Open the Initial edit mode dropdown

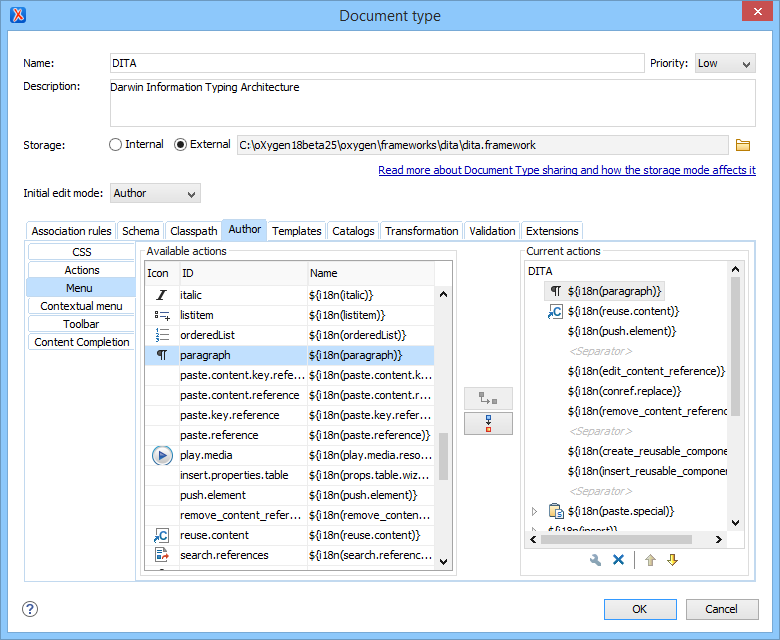[155, 193]
